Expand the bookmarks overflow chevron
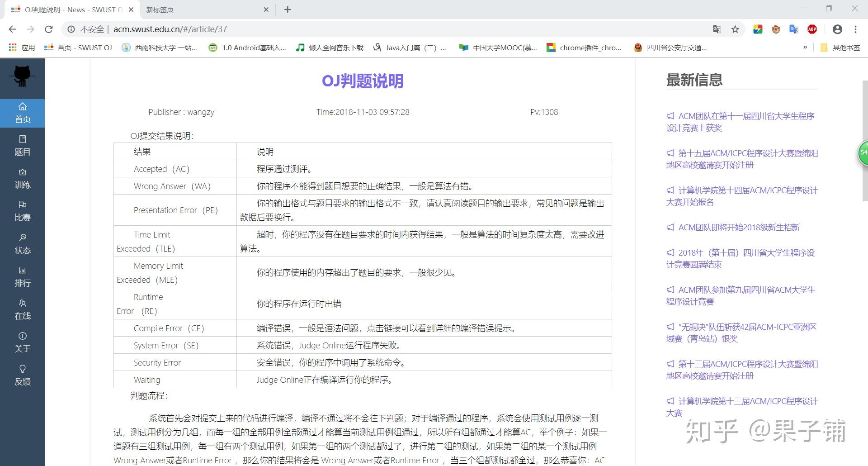Image resolution: width=868 pixels, height=466 pixels. tap(806, 47)
